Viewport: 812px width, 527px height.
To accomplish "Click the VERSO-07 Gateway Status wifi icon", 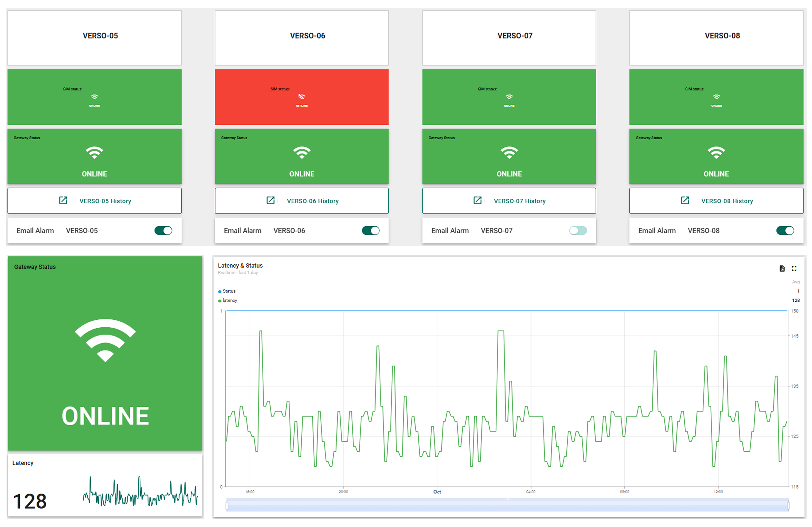I will (x=509, y=153).
